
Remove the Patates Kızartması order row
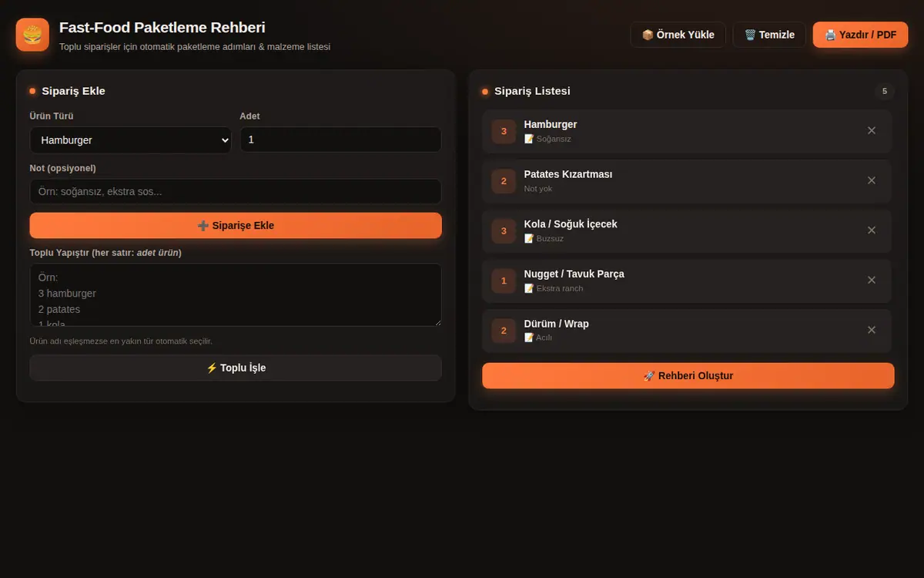tap(872, 180)
